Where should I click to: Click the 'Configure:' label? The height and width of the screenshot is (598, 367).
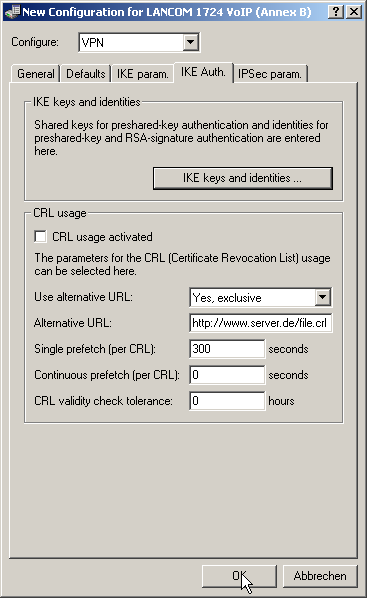pyautogui.click(x=35, y=42)
